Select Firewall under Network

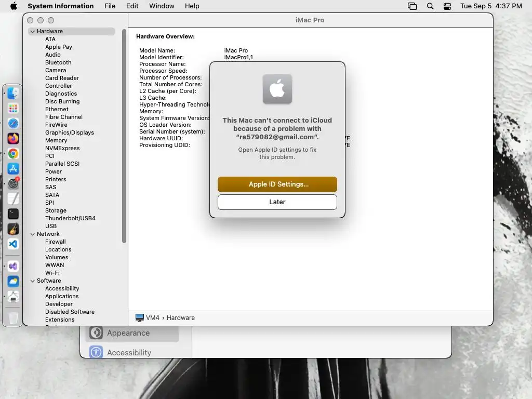pos(55,242)
